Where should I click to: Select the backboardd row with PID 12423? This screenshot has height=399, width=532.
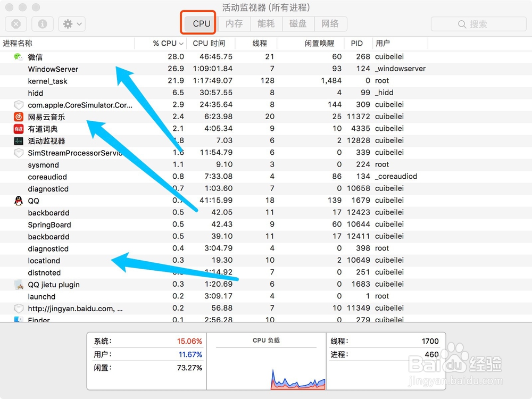[x=266, y=212]
